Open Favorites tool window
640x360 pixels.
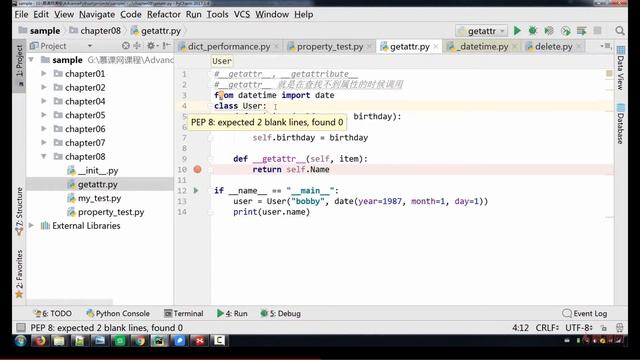tap(19, 274)
